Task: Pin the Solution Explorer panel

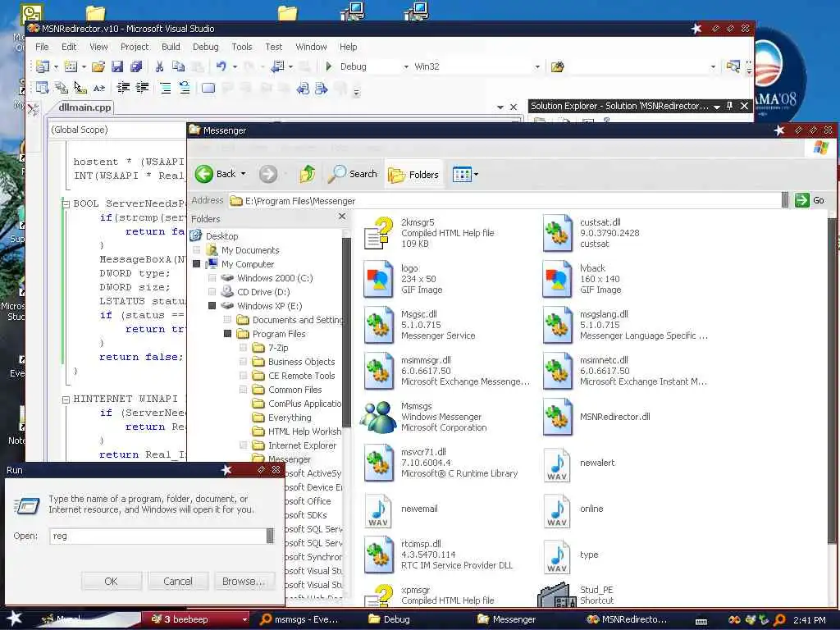Action: [x=729, y=106]
